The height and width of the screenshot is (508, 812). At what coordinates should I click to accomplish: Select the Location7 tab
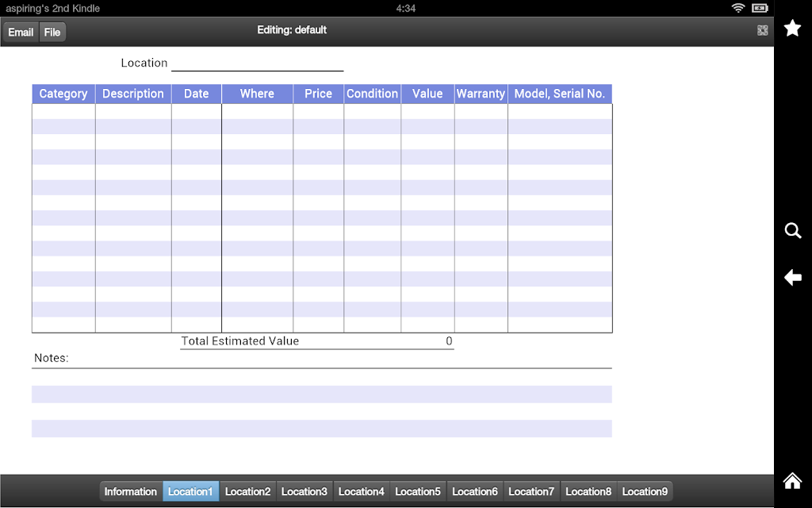click(x=531, y=491)
